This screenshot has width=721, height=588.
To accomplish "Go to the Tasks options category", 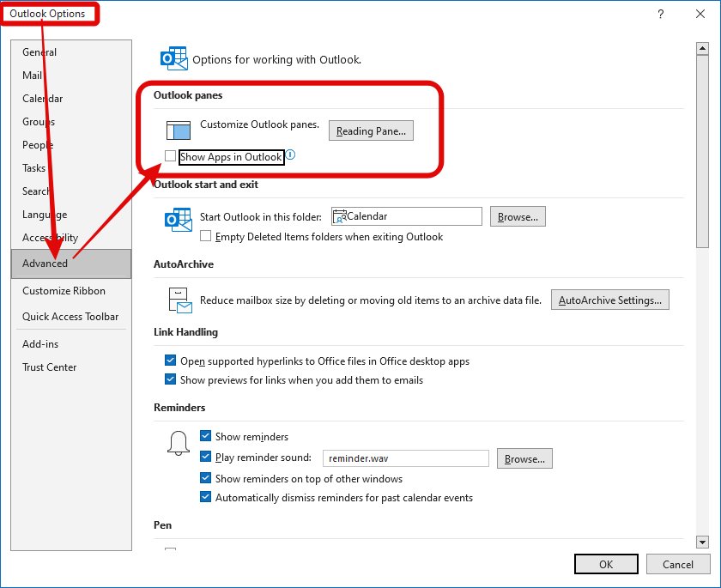I will (x=71, y=167).
